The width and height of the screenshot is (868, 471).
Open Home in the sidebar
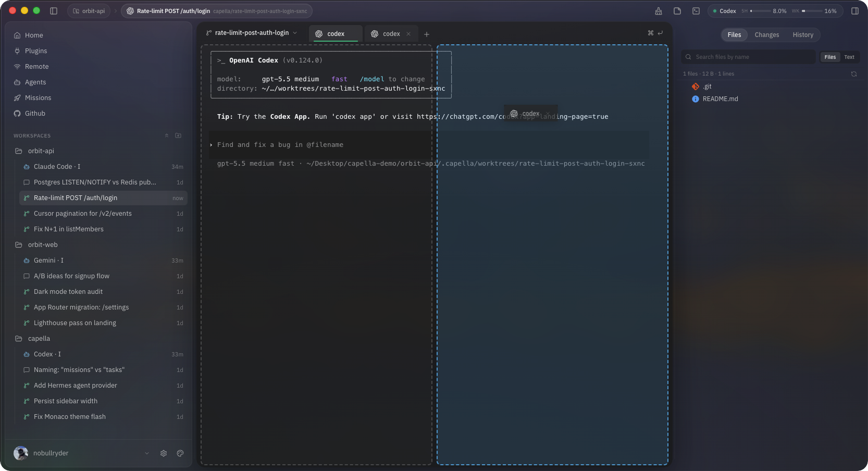[34, 35]
